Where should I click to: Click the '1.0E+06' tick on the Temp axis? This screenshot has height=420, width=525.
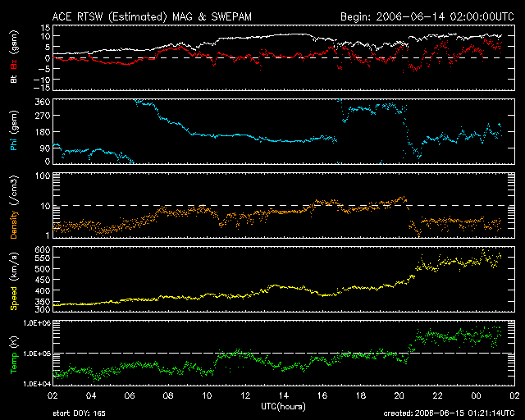click(x=37, y=323)
